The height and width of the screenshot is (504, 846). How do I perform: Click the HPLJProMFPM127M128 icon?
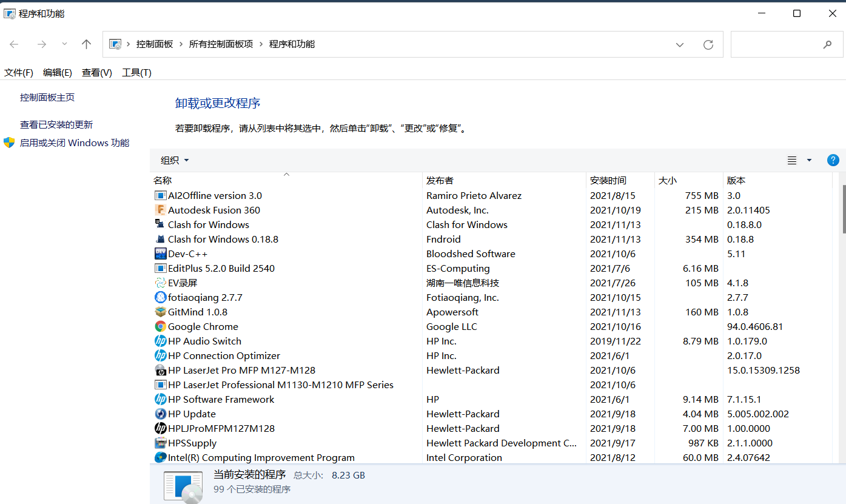pyautogui.click(x=160, y=428)
